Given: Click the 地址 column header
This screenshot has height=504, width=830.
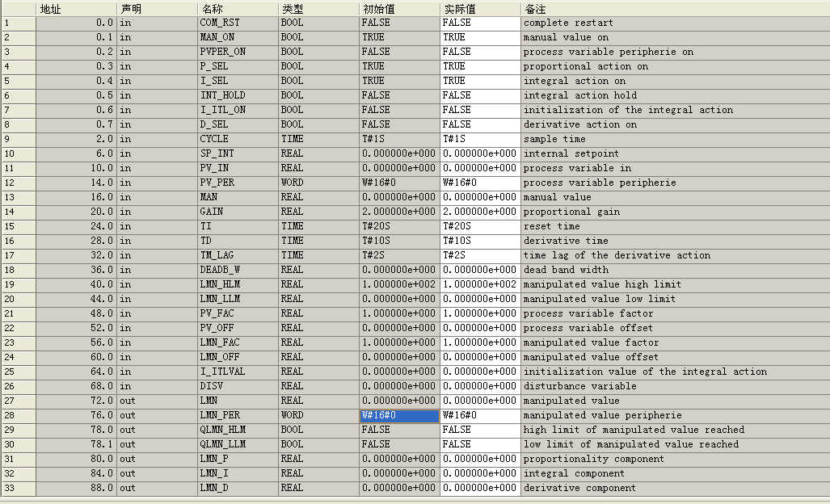Looking at the screenshot, I should [x=75, y=8].
